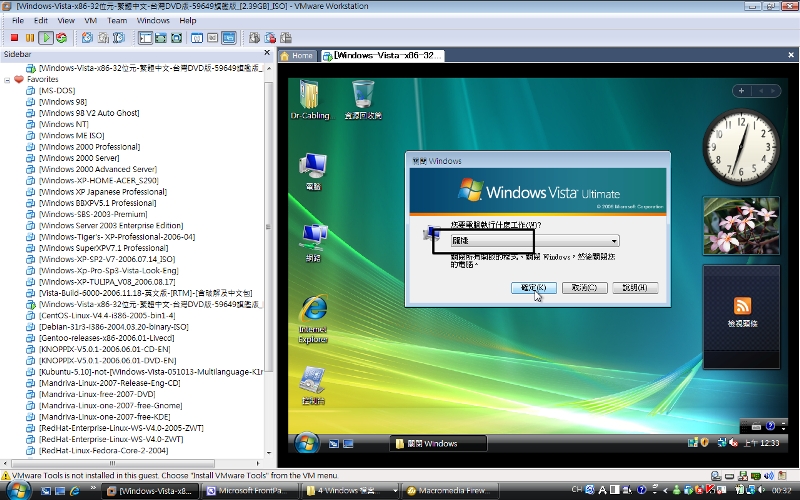Viewport: 800px width, 500px height.
Task: Click the Quick Switch toolbar icon
Action: 161,38
